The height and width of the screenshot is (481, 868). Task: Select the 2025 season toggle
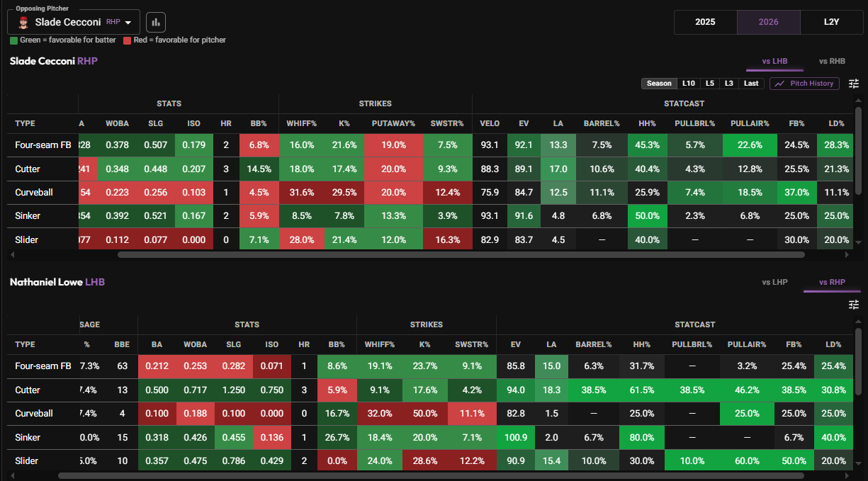coord(705,22)
